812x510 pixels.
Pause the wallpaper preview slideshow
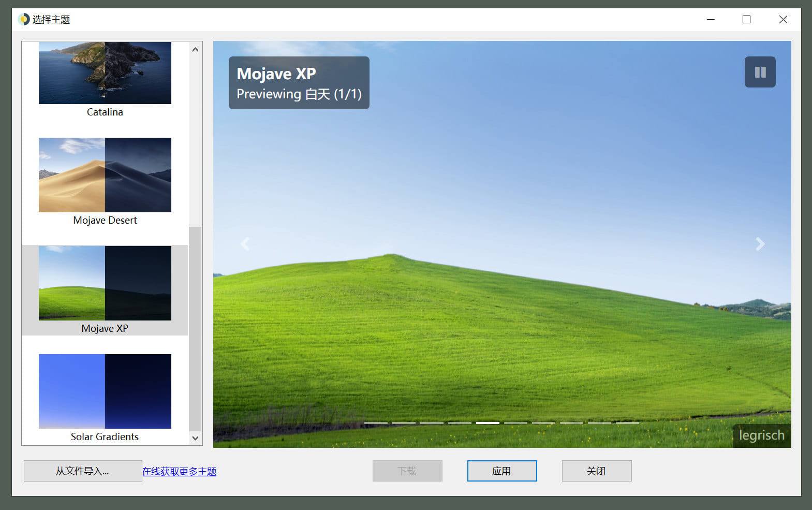click(x=760, y=72)
